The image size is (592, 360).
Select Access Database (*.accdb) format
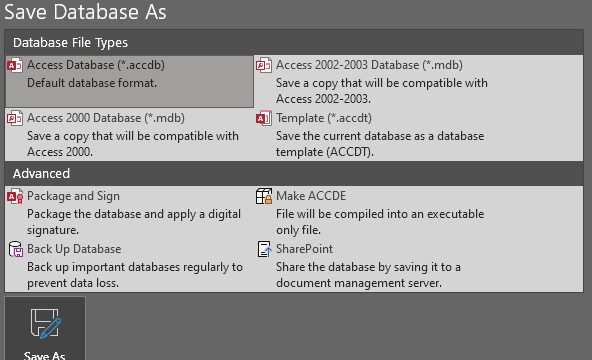click(x=130, y=82)
